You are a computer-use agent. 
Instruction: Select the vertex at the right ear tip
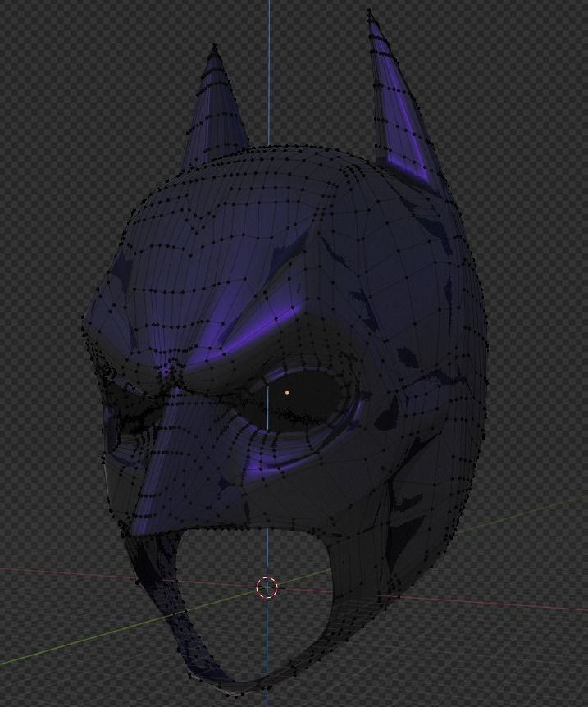pyautogui.click(x=369, y=11)
